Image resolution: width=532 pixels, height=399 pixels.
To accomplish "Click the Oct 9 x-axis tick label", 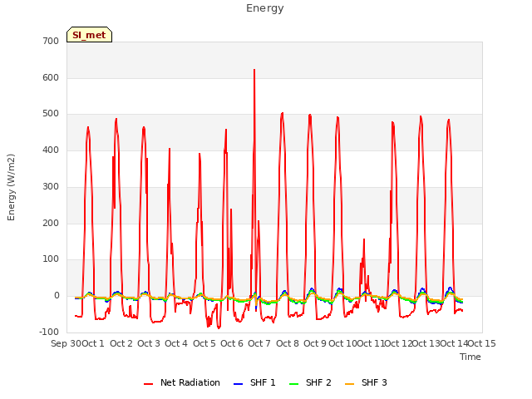I will [x=315, y=343].
